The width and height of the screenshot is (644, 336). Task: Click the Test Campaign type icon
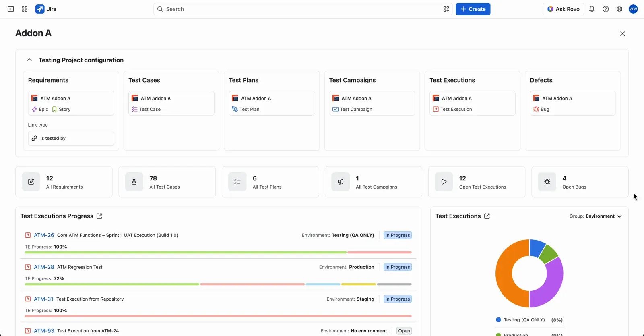click(x=335, y=109)
